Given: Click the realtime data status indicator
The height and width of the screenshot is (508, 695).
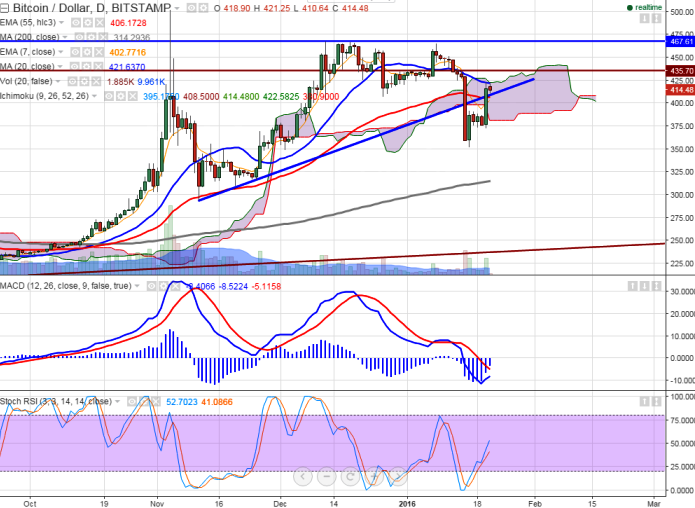Looking at the screenshot, I should coord(644,8).
